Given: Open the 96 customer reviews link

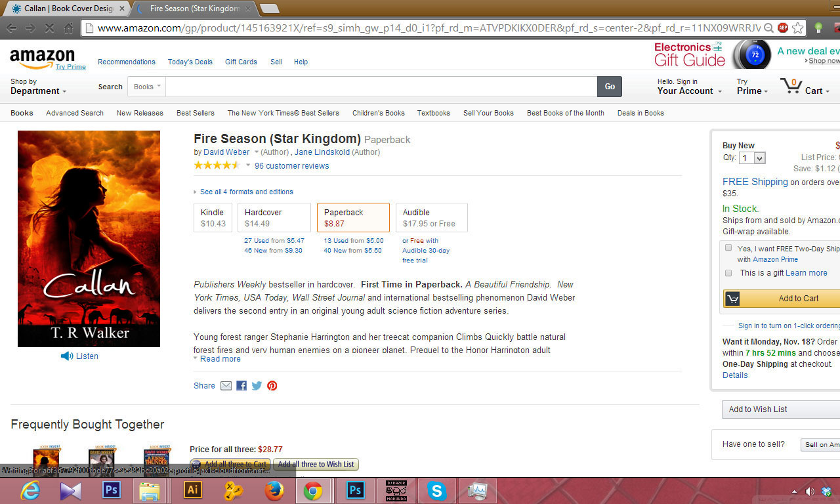Looking at the screenshot, I should coord(292,166).
